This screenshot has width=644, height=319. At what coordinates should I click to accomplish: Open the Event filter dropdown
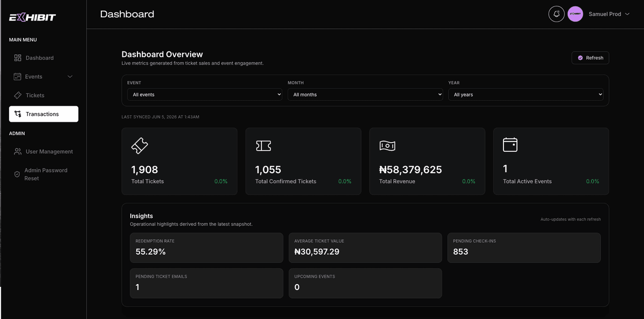204,94
